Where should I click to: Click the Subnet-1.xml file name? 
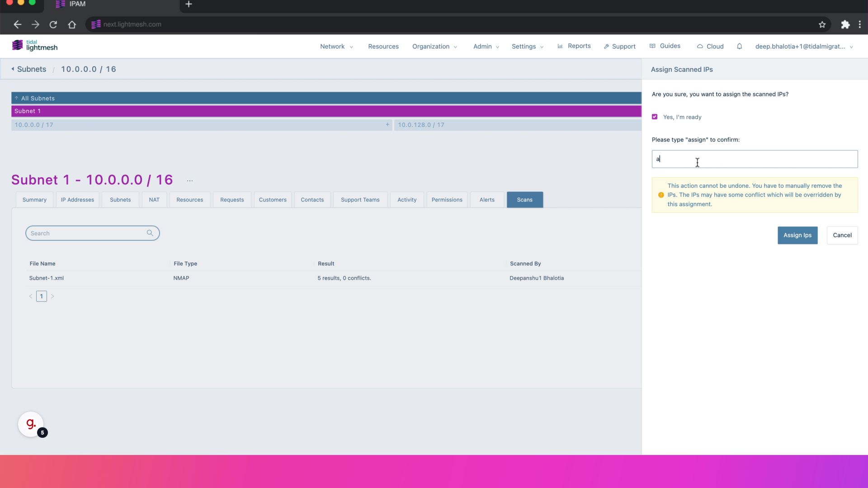point(47,278)
